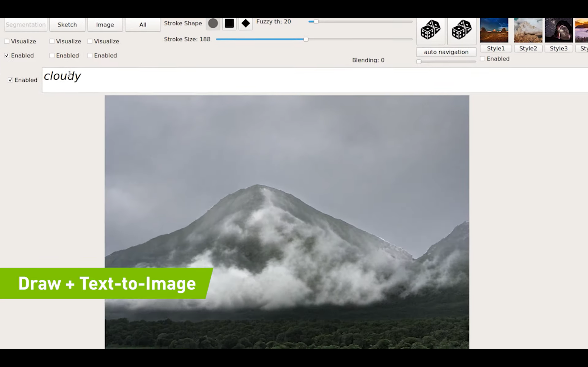588x367 pixels.
Task: Click the left dice randomize icon
Action: tap(430, 30)
